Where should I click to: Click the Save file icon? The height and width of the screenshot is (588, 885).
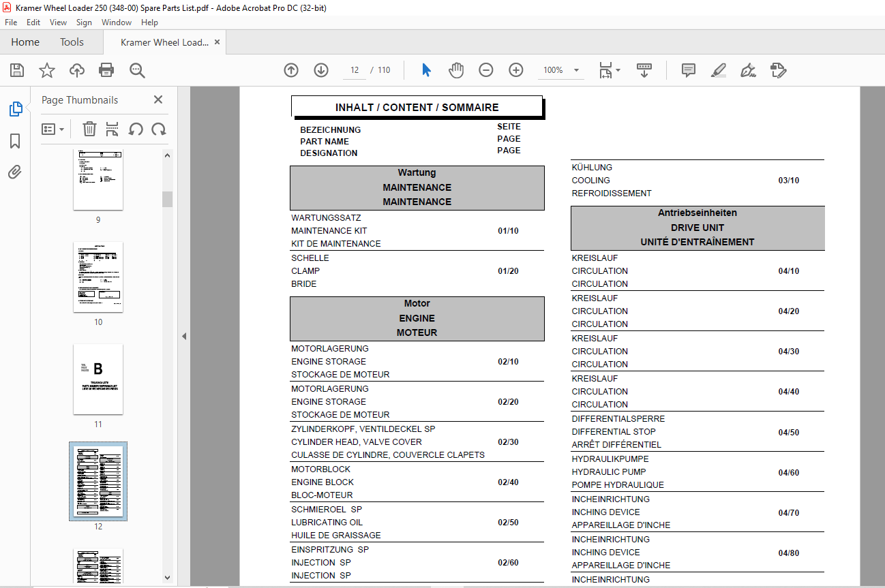17,70
